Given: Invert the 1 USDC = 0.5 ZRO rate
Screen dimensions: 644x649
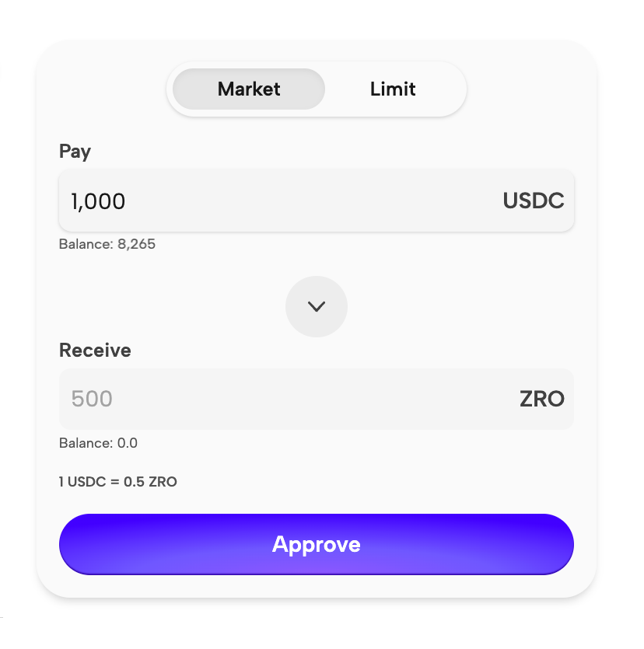Looking at the screenshot, I should pyautogui.click(x=117, y=482).
